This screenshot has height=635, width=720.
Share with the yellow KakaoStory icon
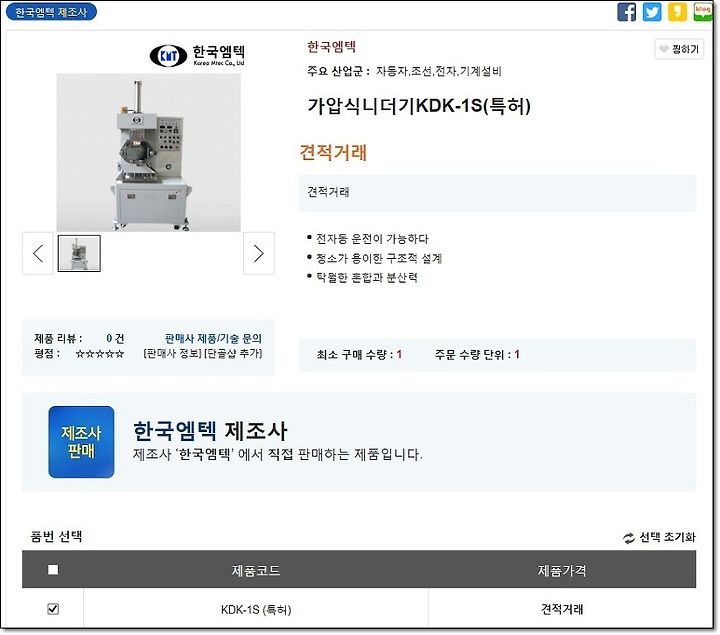pyautogui.click(x=677, y=12)
